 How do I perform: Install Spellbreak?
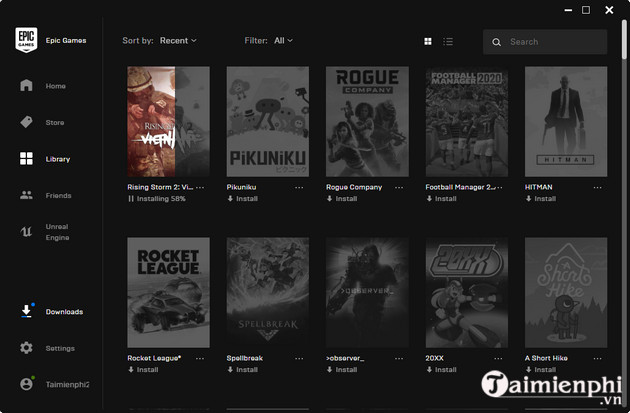[x=243, y=370]
